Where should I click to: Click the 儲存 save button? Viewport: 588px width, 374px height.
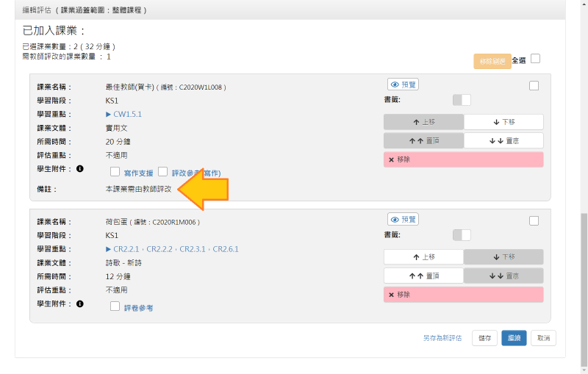(484, 338)
